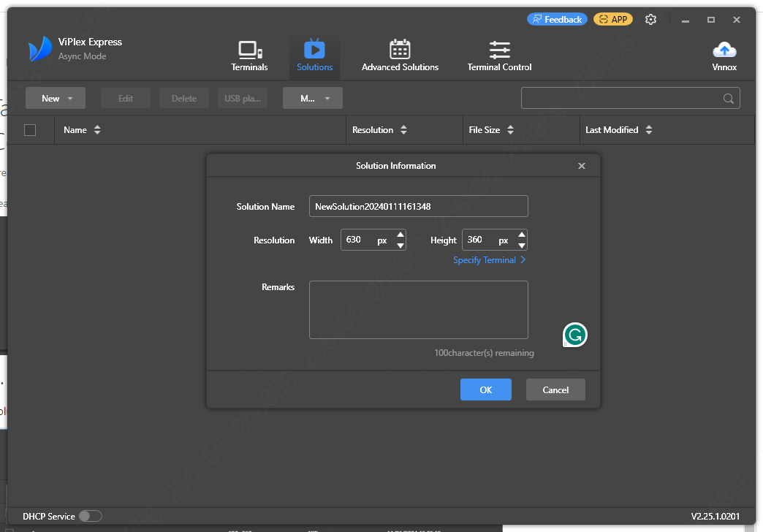
Task: Click the APP button
Action: (x=612, y=18)
